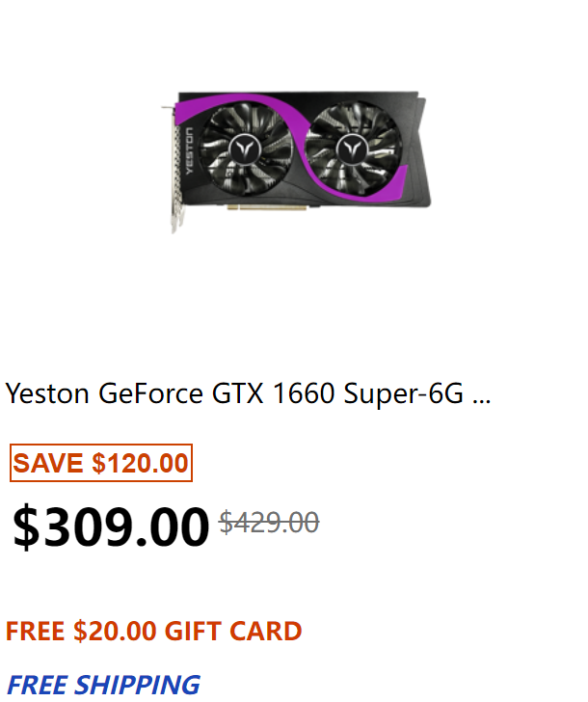The height and width of the screenshot is (702, 588).
Task: Click the crossed-out $429.00 original price
Action: coord(269,522)
